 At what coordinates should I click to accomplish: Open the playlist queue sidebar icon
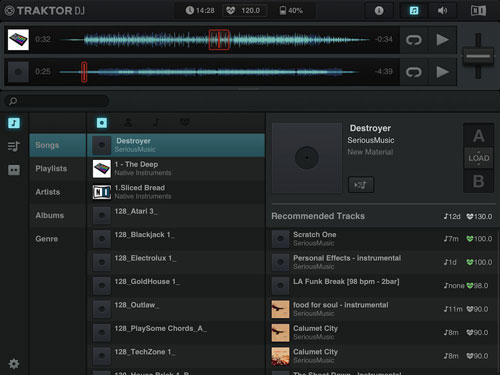click(14, 146)
